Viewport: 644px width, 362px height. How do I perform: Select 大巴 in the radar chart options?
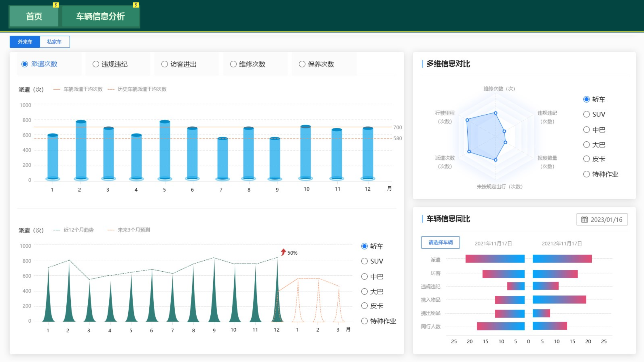(594, 145)
